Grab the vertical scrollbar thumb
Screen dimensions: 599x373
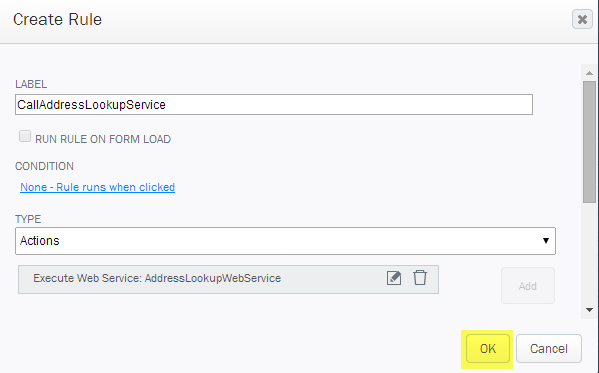(589, 142)
